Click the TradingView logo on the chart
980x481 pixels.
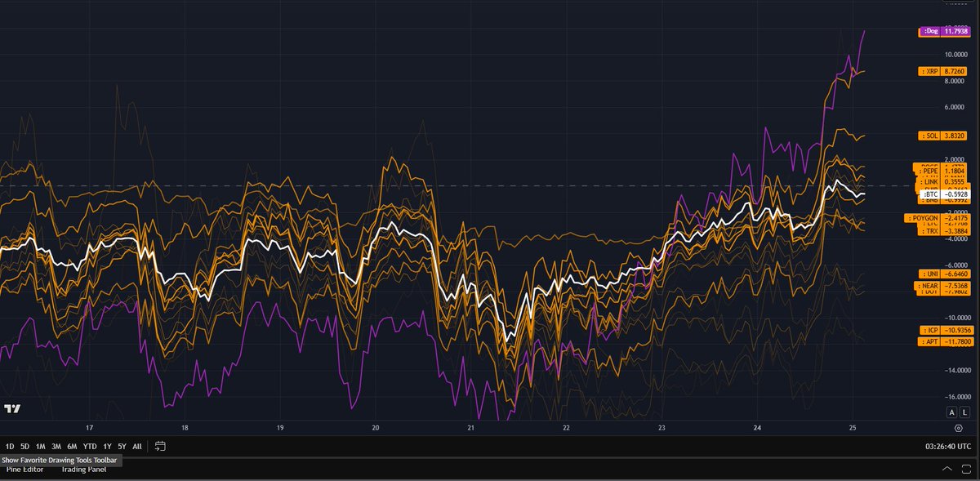(x=12, y=408)
